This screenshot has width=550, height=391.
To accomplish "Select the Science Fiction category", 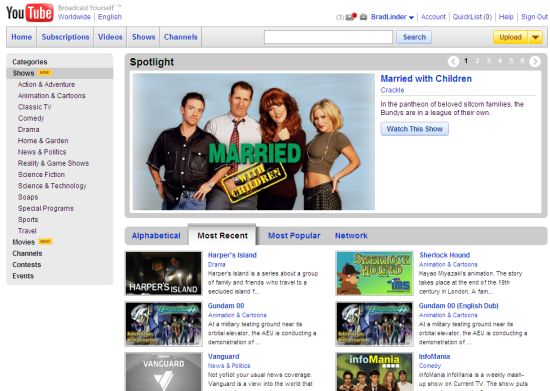I will [41, 174].
